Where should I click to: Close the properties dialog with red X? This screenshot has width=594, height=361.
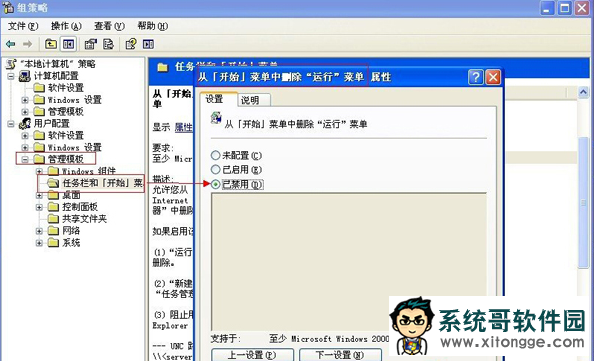click(x=493, y=77)
